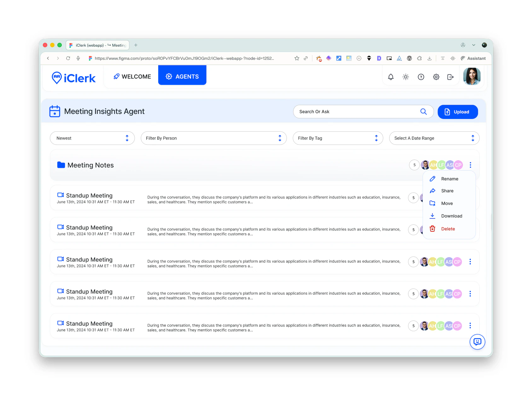Click the Figma URL address bar
Screen dimensions: 532x396
click(x=184, y=58)
